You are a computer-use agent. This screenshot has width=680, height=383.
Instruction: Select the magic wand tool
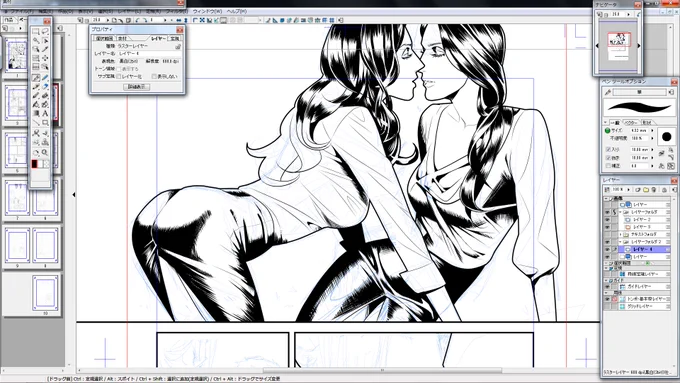[x=36, y=40]
